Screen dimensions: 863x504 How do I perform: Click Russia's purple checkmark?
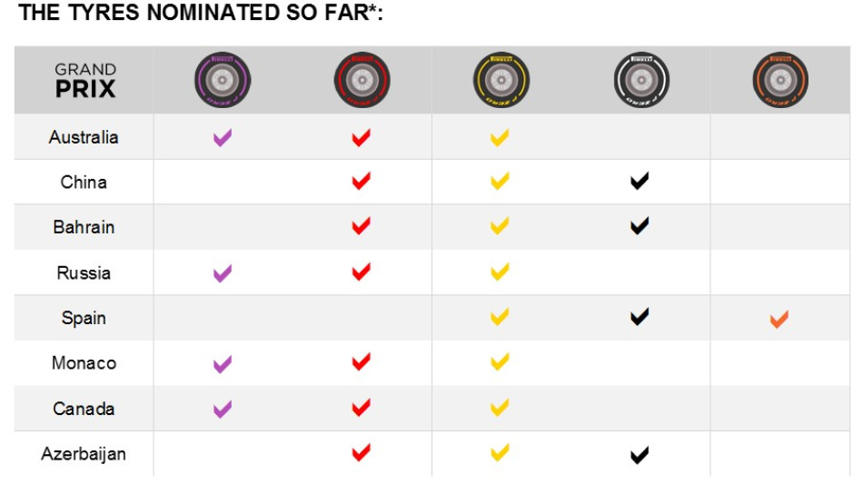223,272
